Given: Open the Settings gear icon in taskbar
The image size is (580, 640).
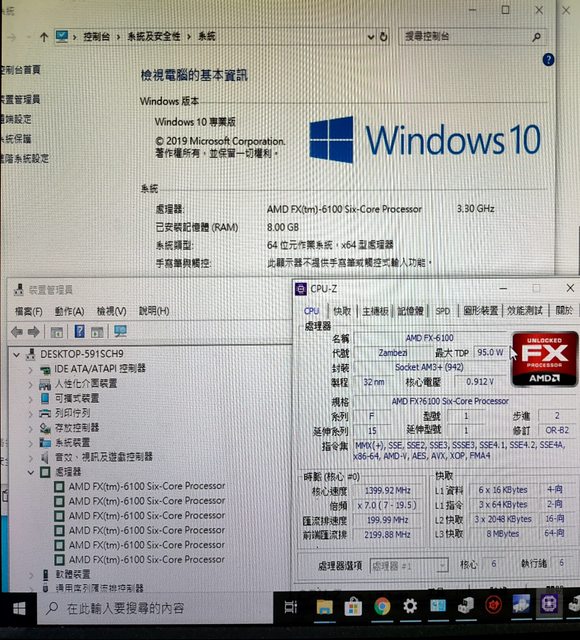Looking at the screenshot, I should tap(410, 606).
